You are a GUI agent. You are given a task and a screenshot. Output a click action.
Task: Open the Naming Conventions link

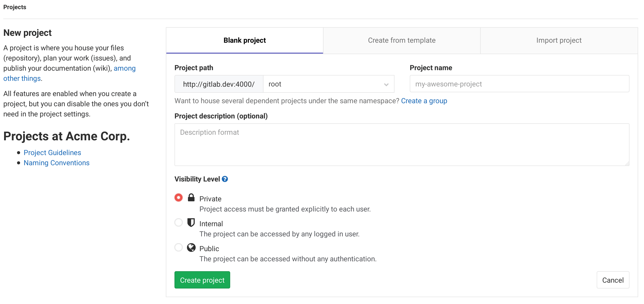pyautogui.click(x=56, y=163)
